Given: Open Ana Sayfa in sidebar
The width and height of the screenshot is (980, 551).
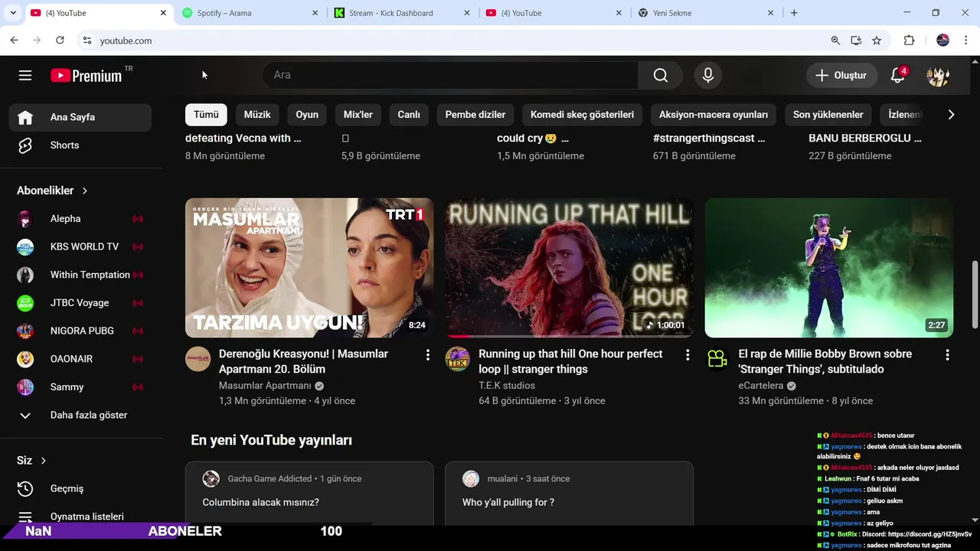Looking at the screenshot, I should point(80,117).
